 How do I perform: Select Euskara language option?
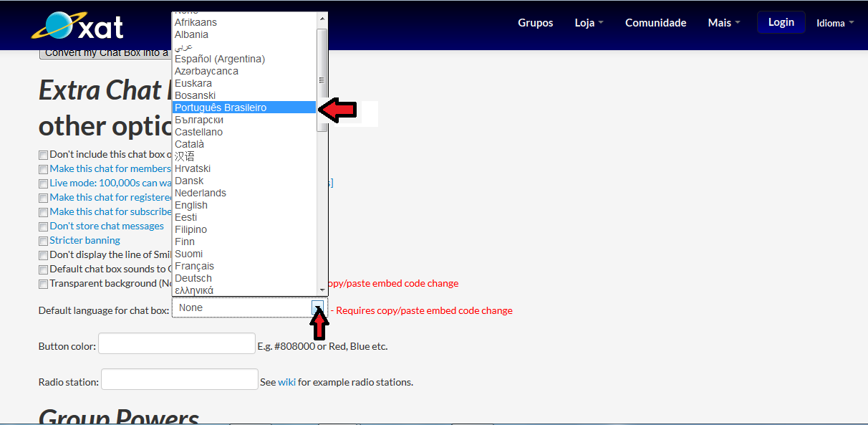244,83
